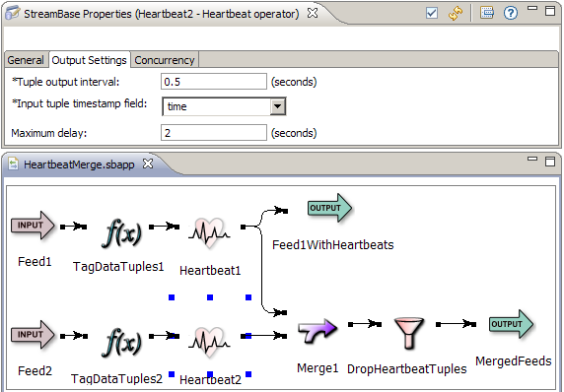Click the Feed1 input stream icon
564x392 pixels.
point(33,225)
